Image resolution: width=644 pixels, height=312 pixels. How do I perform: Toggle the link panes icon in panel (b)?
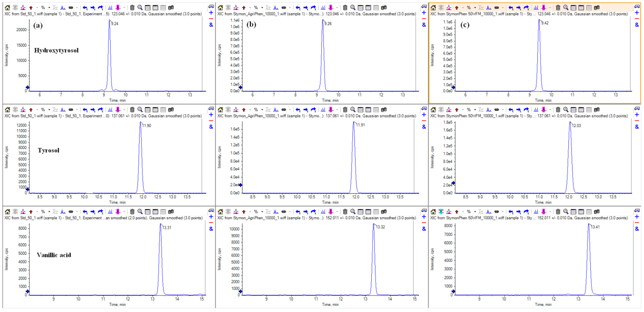click(x=284, y=7)
